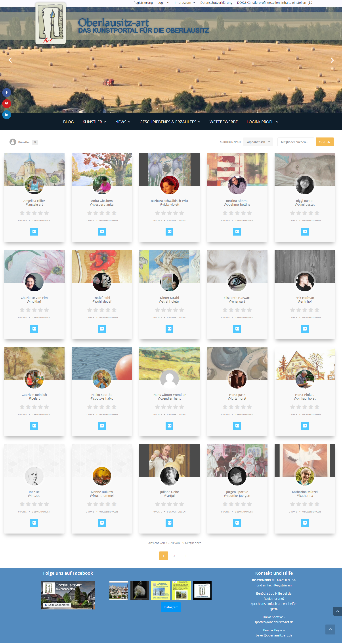Click the orange SUCHEN button
The height and width of the screenshot is (644, 342).
(x=324, y=142)
